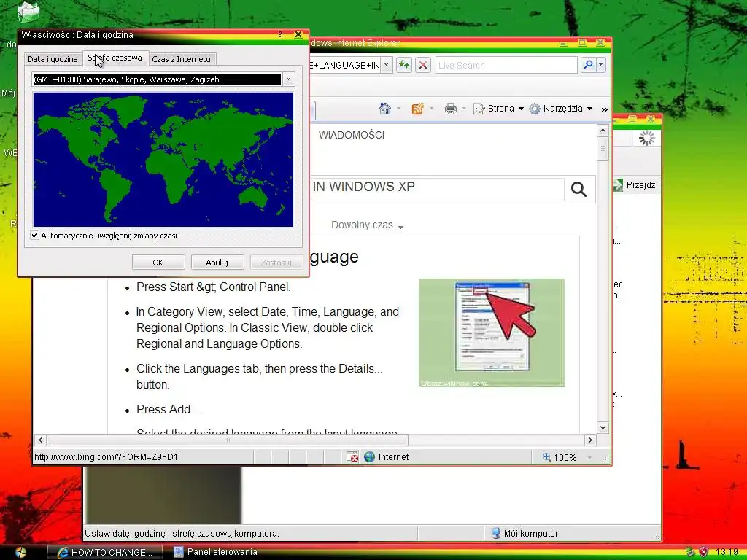747x560 pixels.
Task: Click the wikiHow result thumbnail image
Action: (x=492, y=332)
